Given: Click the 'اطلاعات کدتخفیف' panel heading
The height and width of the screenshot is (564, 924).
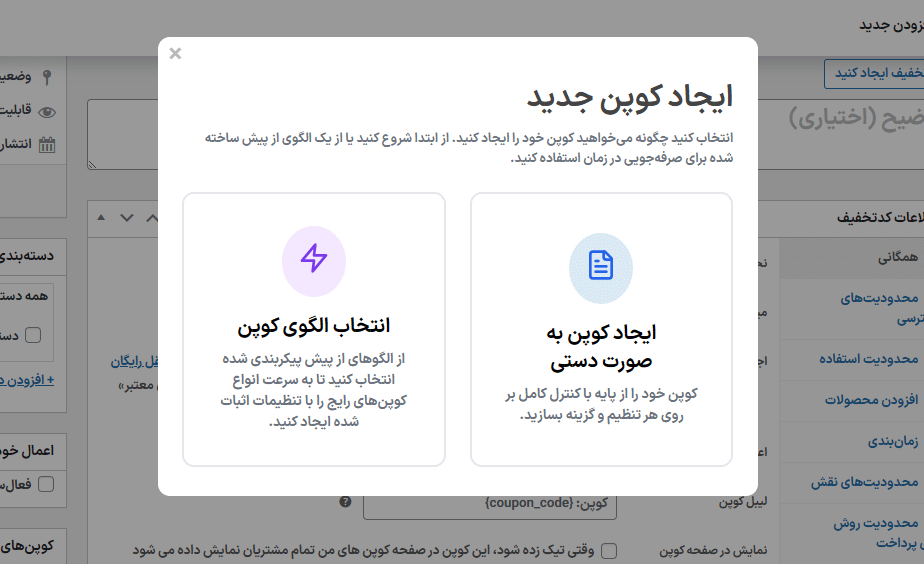Looking at the screenshot, I should point(880,218).
